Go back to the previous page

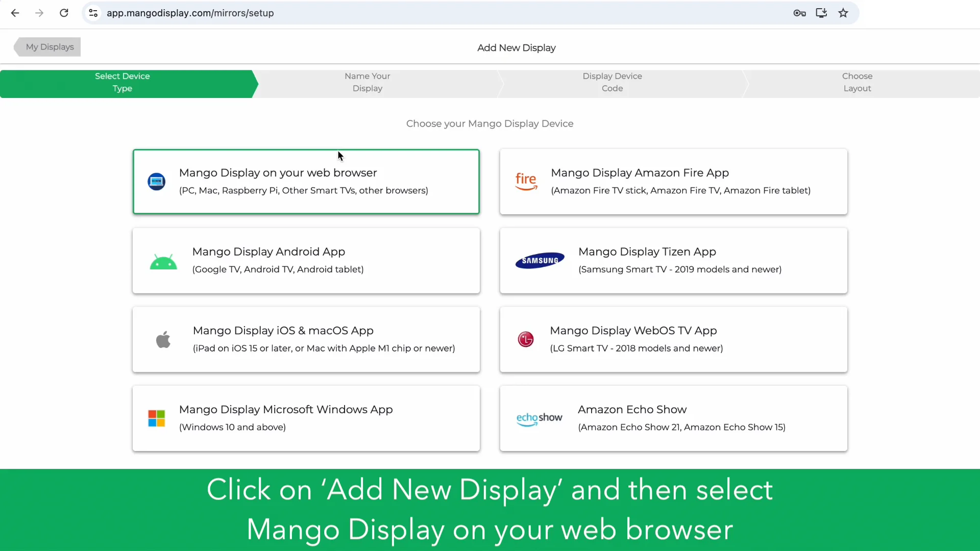[15, 13]
